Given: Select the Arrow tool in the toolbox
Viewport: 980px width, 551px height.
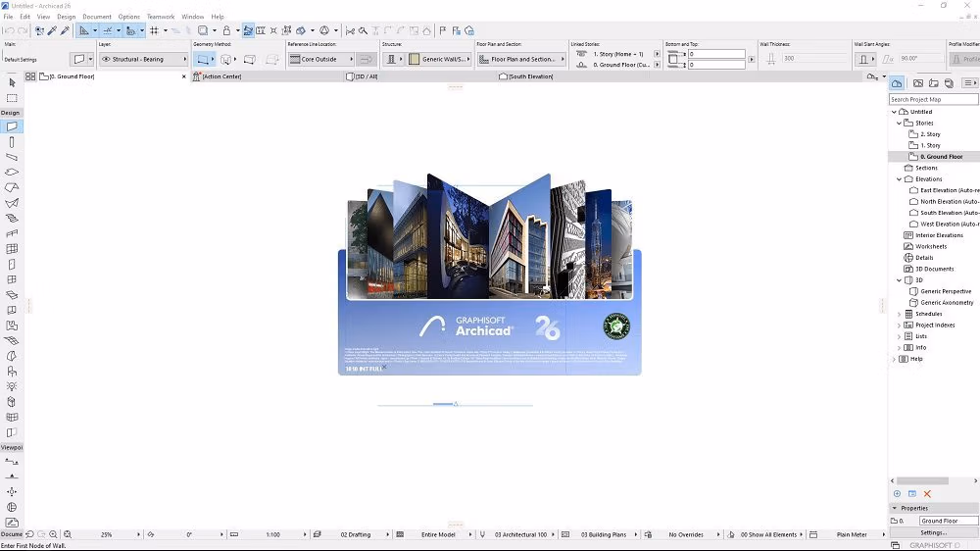Looking at the screenshot, I should (x=12, y=82).
